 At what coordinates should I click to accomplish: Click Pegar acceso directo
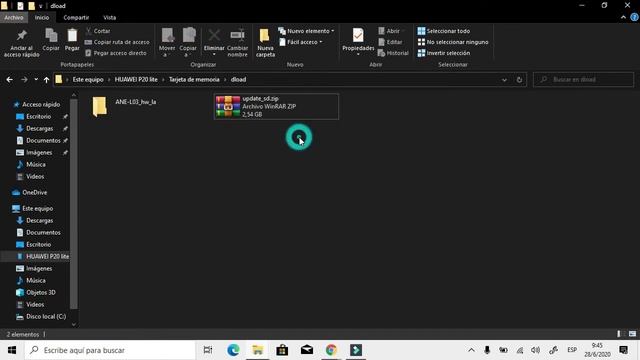point(116,53)
